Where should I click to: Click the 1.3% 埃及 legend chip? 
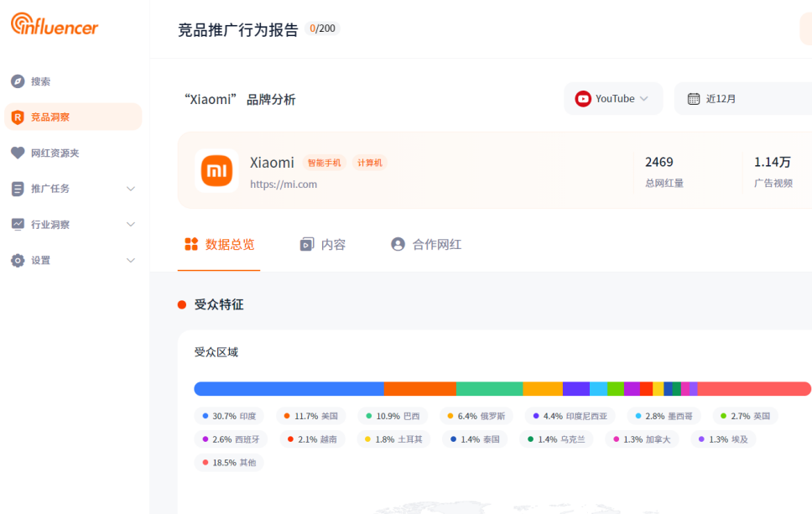[x=723, y=439]
